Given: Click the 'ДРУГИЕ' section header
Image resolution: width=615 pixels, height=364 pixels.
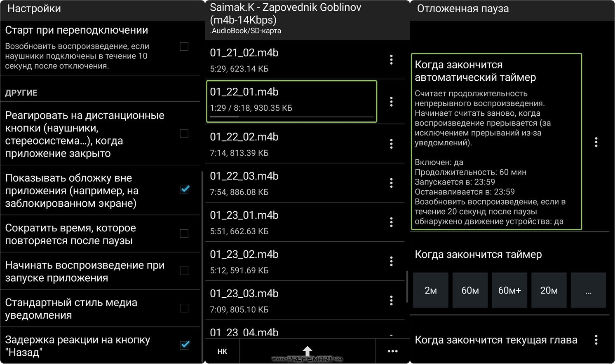Looking at the screenshot, I should pyautogui.click(x=21, y=93).
